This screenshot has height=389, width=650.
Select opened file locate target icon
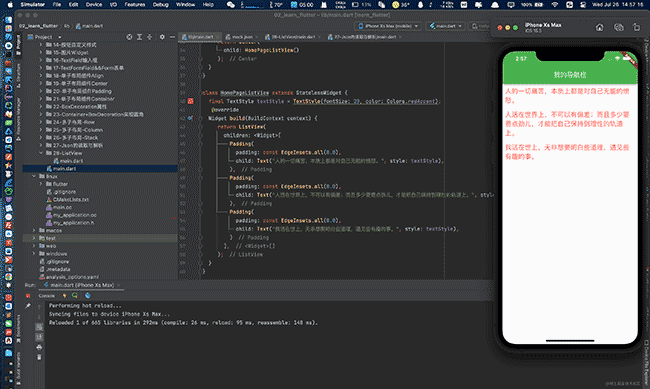pyautogui.click(x=129, y=37)
